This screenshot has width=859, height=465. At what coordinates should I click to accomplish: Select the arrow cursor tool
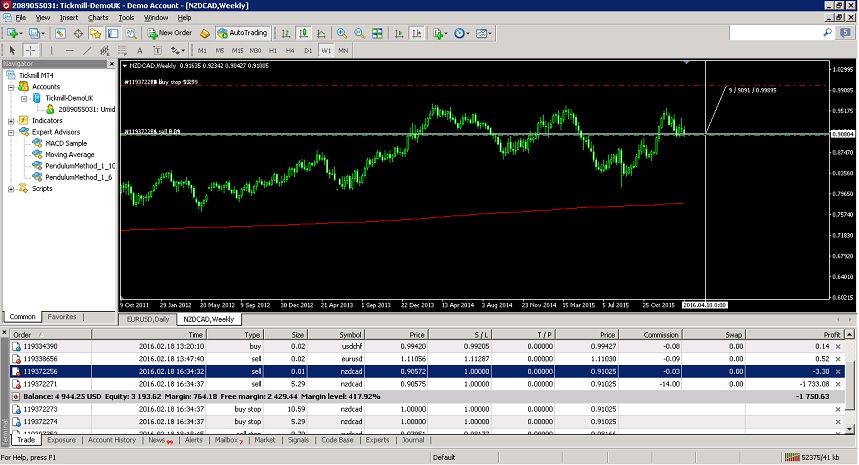pos(12,50)
